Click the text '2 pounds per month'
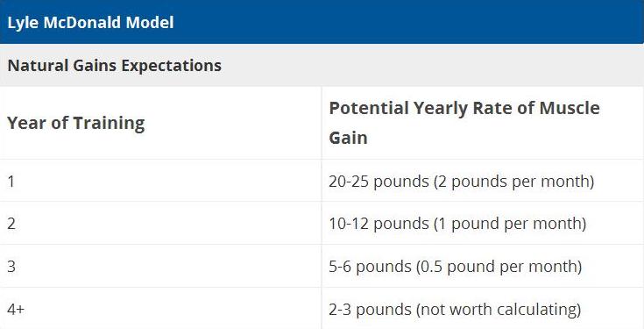The height and width of the screenshot is (329, 644). [x=513, y=182]
